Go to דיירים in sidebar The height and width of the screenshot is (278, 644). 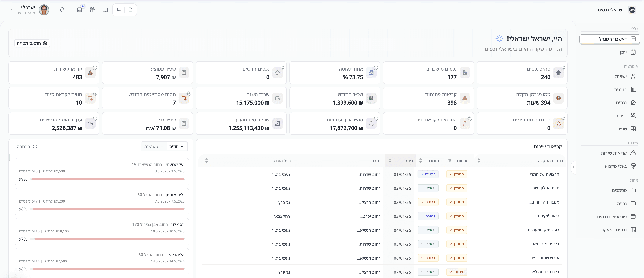tap(610, 116)
